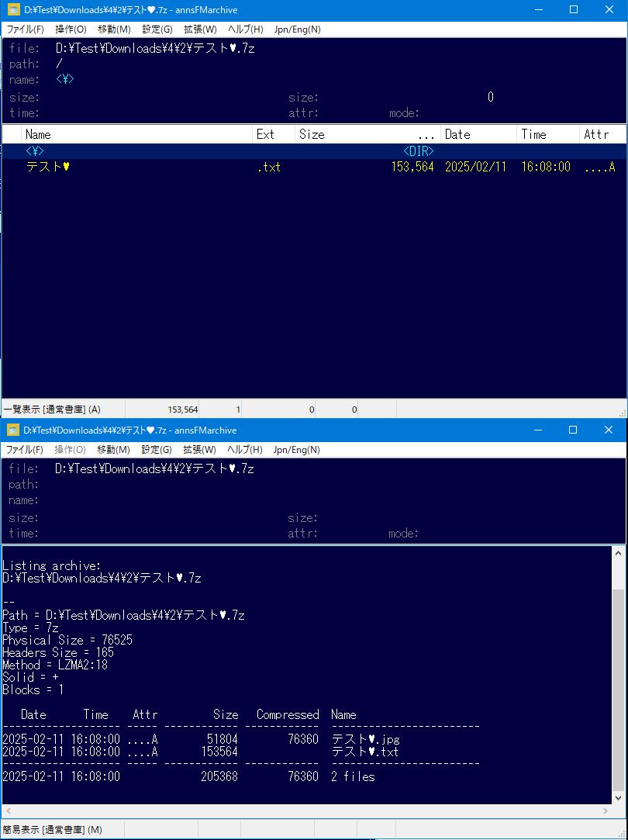Click the horizontal scroll left arrow in the bottom window
The width and height of the screenshot is (628, 840).
click(8, 811)
